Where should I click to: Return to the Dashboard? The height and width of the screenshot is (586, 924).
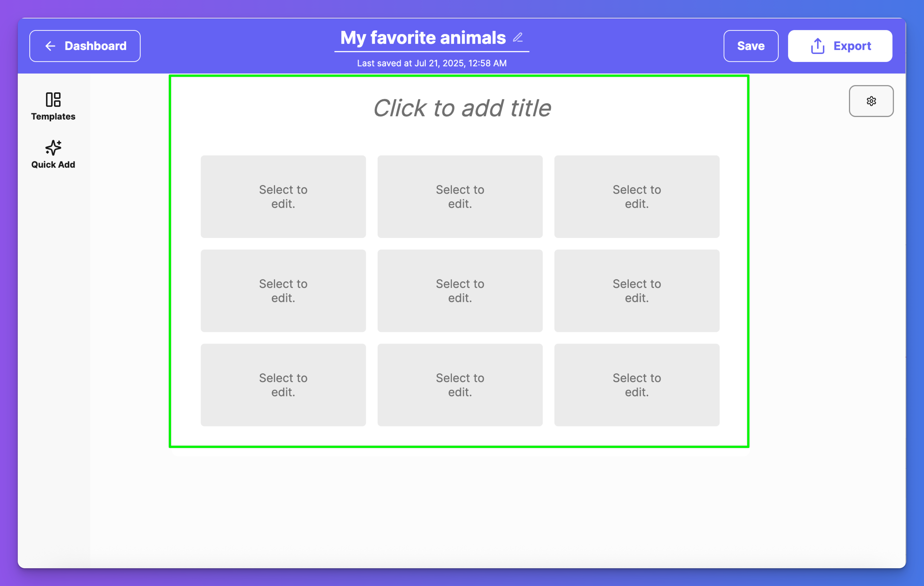[85, 46]
